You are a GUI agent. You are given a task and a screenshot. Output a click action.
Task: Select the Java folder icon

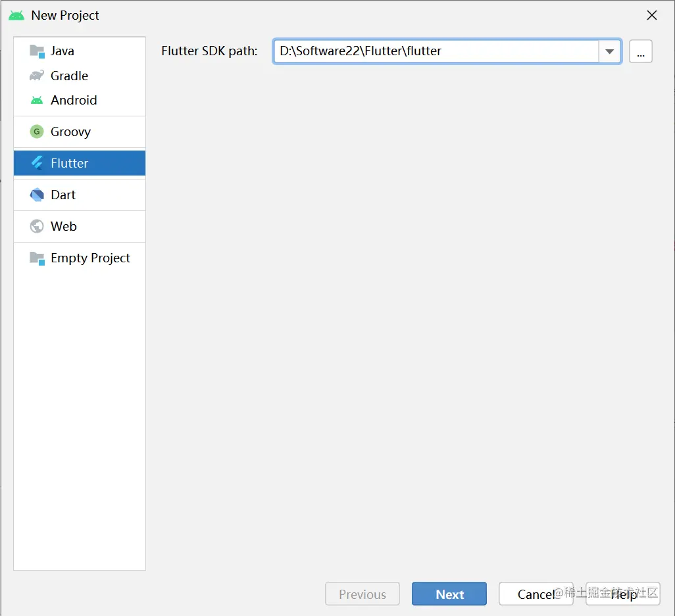37,51
